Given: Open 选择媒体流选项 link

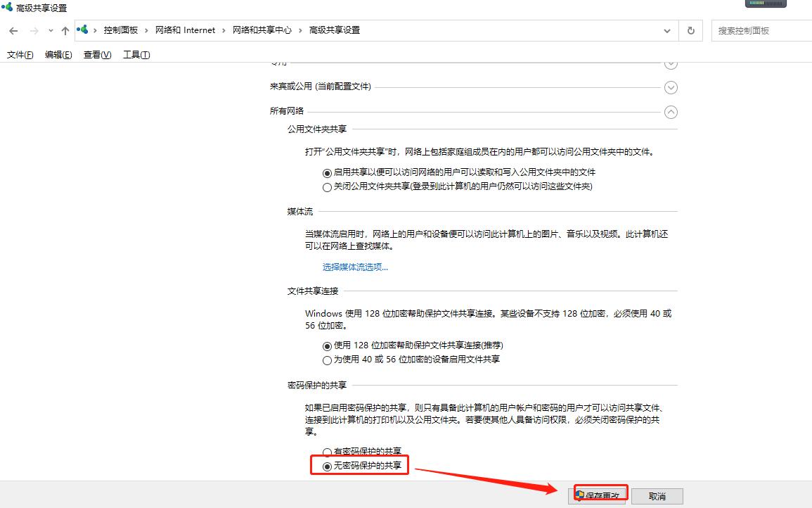Looking at the screenshot, I should click(x=355, y=267).
